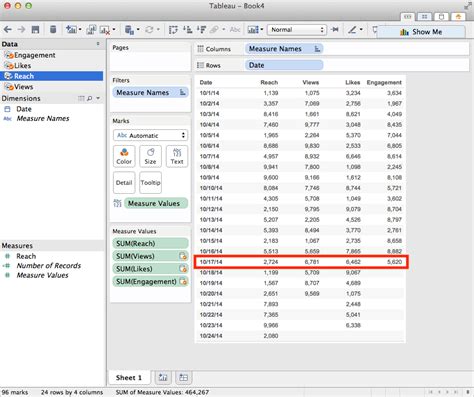474x397 pixels.
Task: Select the Likes data source
Action: [x=52, y=66]
